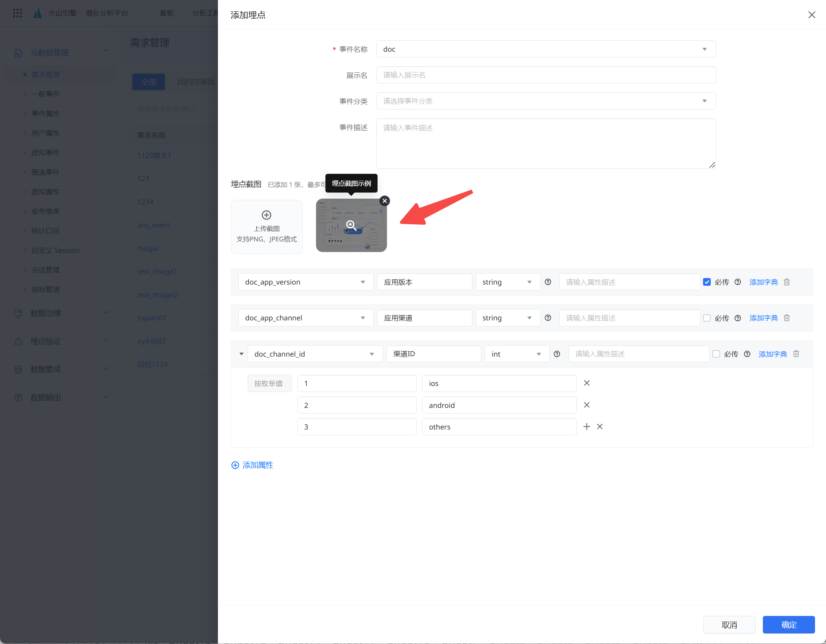
Task: Remove uploaded screenshot thumbnail with x badge
Action: [x=384, y=201]
